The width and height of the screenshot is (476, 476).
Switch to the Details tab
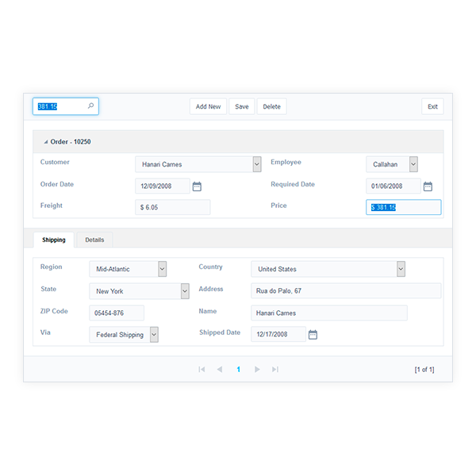click(94, 240)
